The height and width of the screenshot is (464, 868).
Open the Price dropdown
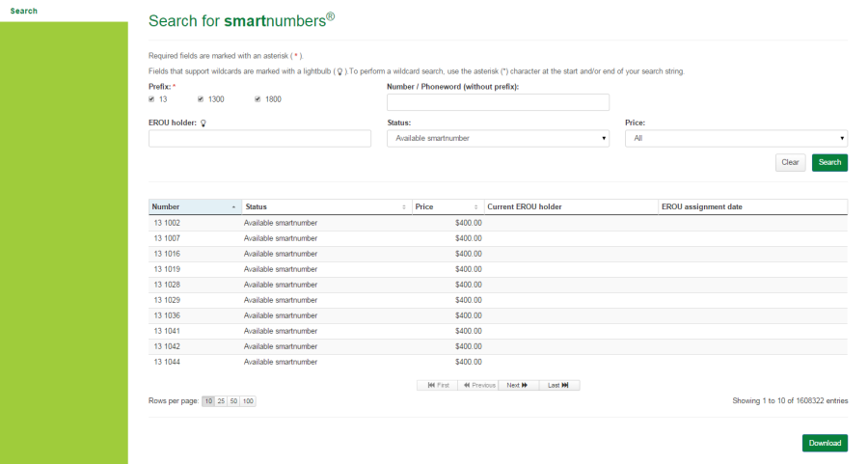[736, 138]
